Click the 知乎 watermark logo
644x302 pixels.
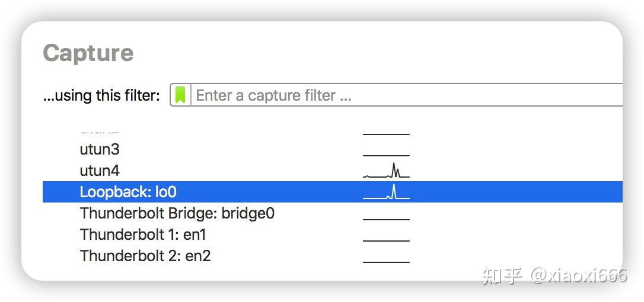pyautogui.click(x=502, y=275)
